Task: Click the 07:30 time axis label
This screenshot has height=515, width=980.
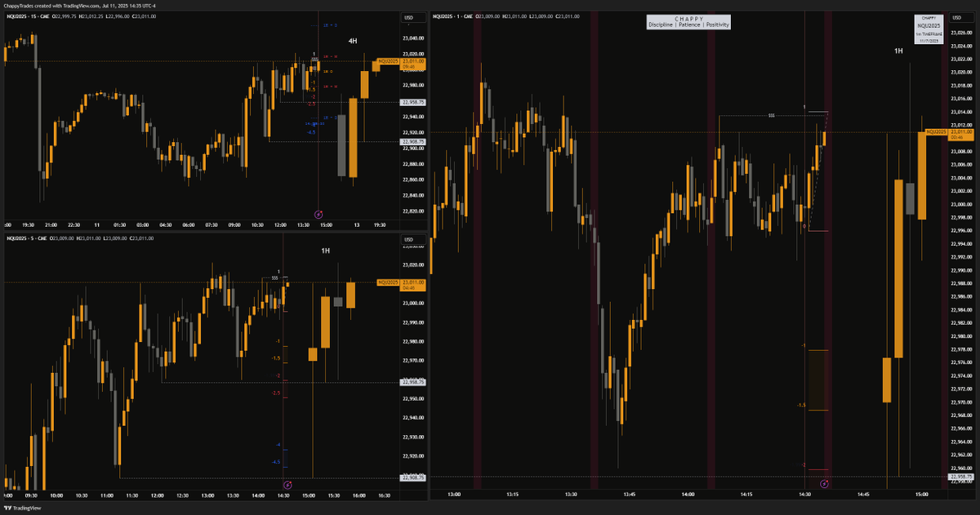Action: coord(212,224)
